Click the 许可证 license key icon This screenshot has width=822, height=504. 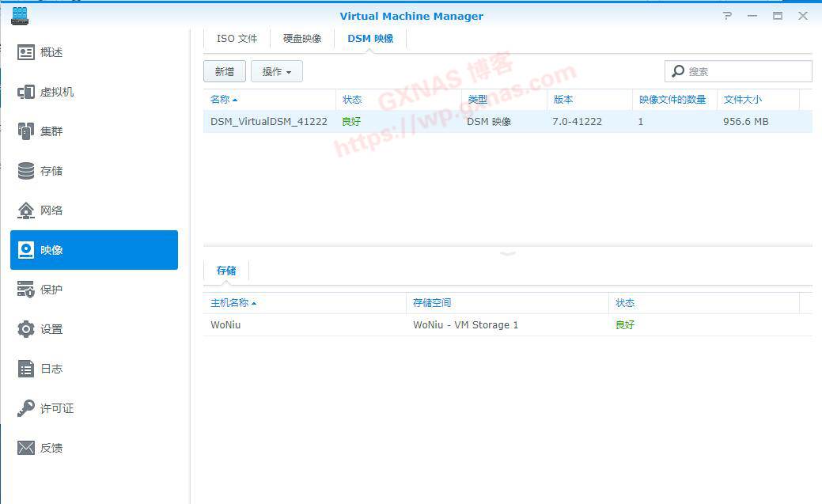pyautogui.click(x=26, y=408)
